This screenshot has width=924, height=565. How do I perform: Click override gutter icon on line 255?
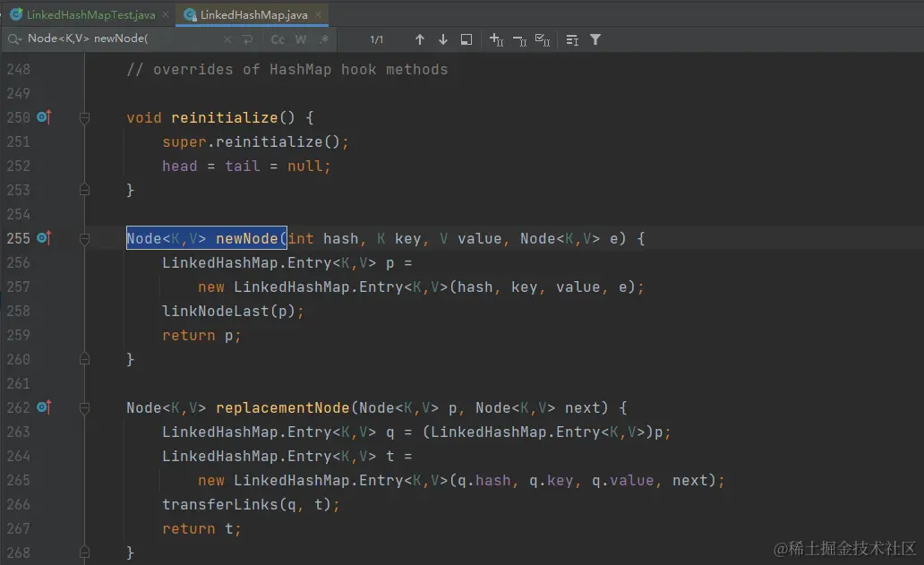[x=44, y=238]
